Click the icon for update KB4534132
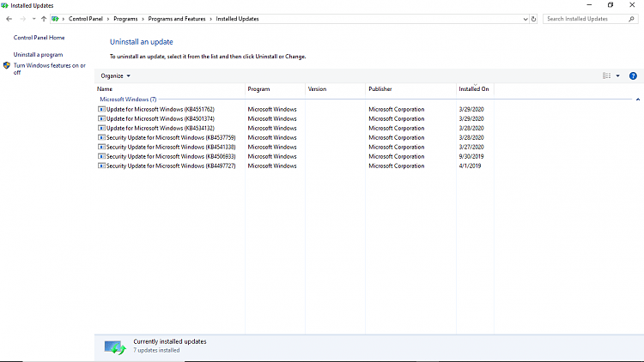644x362 pixels. point(101,128)
